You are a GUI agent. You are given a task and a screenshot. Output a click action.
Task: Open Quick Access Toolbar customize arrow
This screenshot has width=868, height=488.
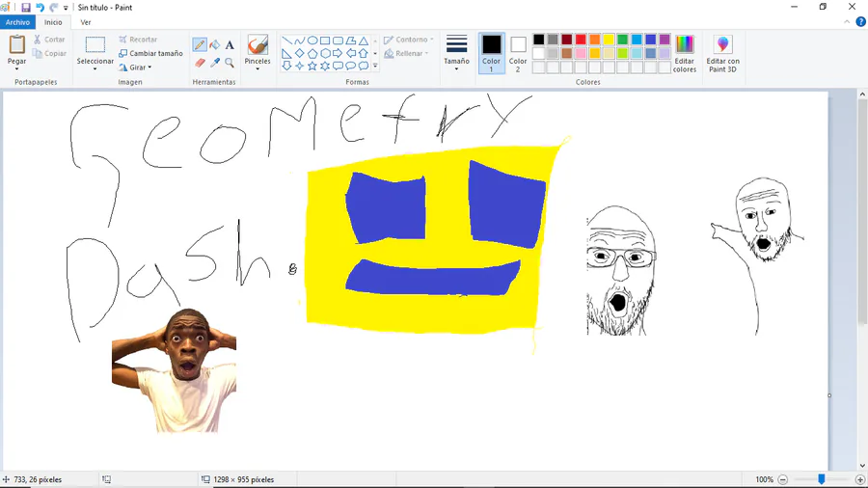66,8
